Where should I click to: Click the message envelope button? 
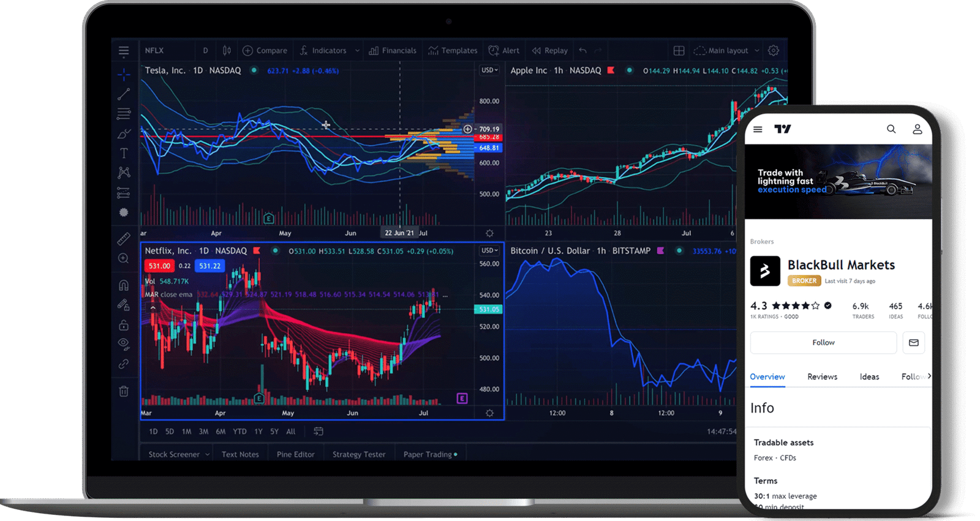click(913, 342)
